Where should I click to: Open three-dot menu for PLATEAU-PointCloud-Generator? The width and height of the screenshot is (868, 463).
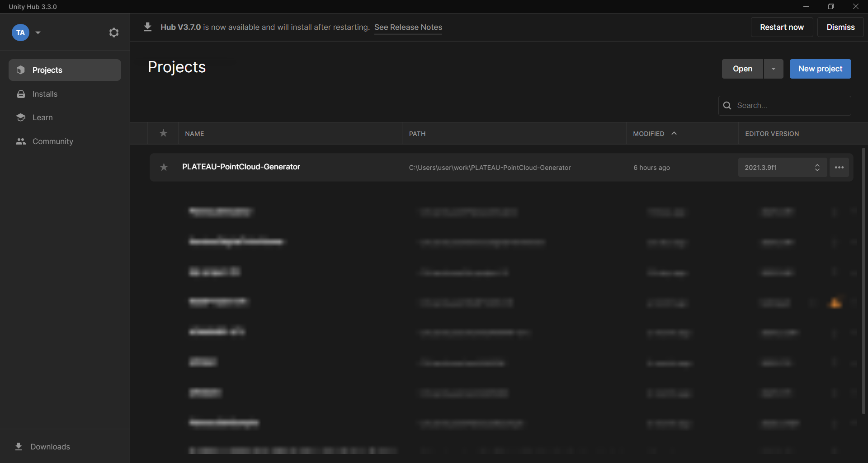coord(839,168)
